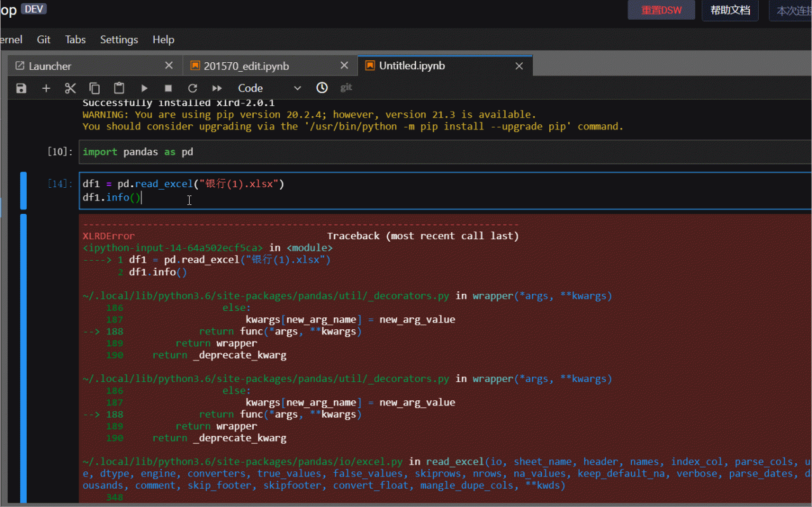The image size is (812, 507).
Task: Open the Git menu
Action: point(44,39)
